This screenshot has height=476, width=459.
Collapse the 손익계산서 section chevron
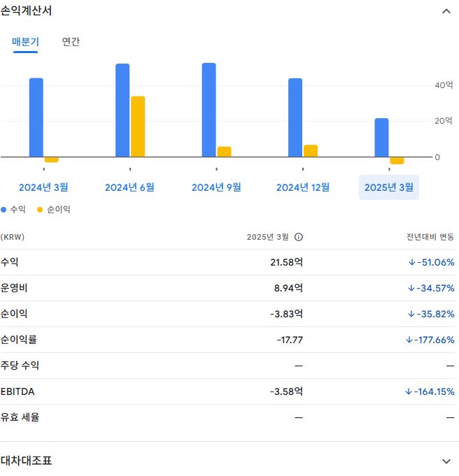click(x=446, y=12)
